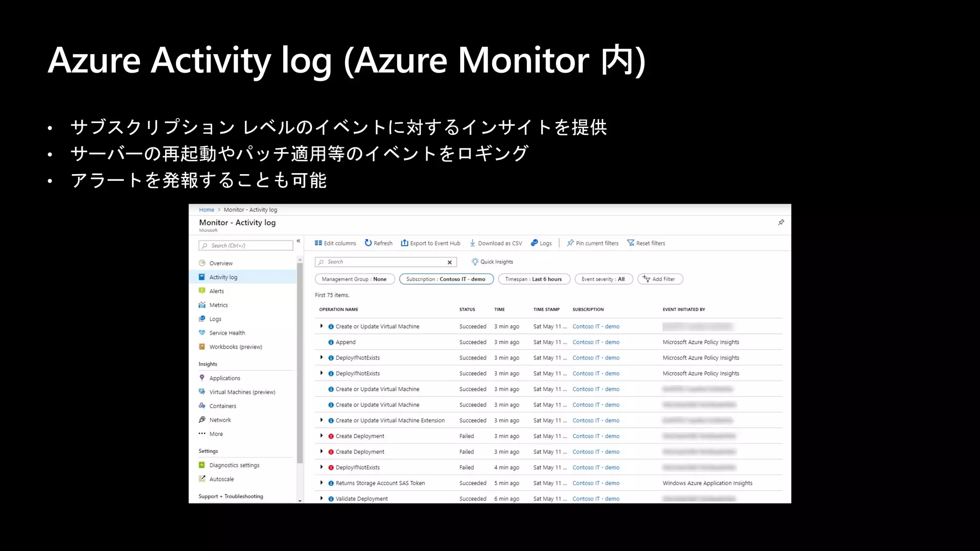The image size is (980, 551).
Task: Follow the Home breadcrumb link
Action: click(x=207, y=209)
